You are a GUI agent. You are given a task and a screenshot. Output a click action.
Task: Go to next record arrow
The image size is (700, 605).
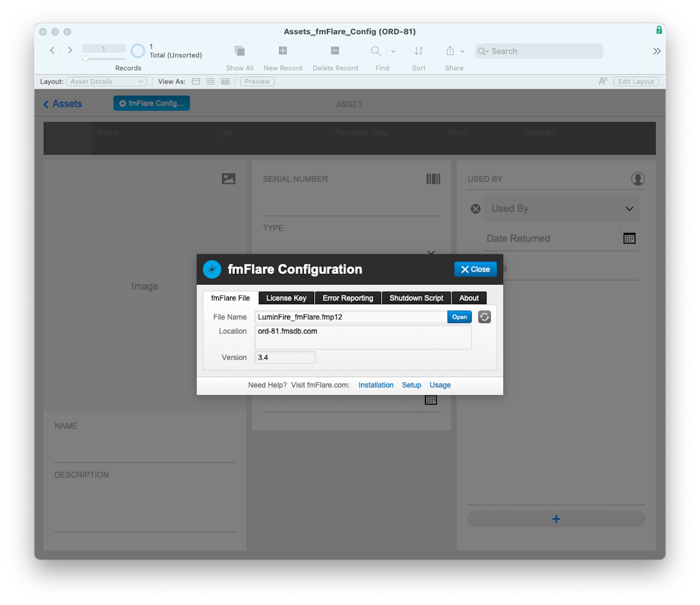70,50
